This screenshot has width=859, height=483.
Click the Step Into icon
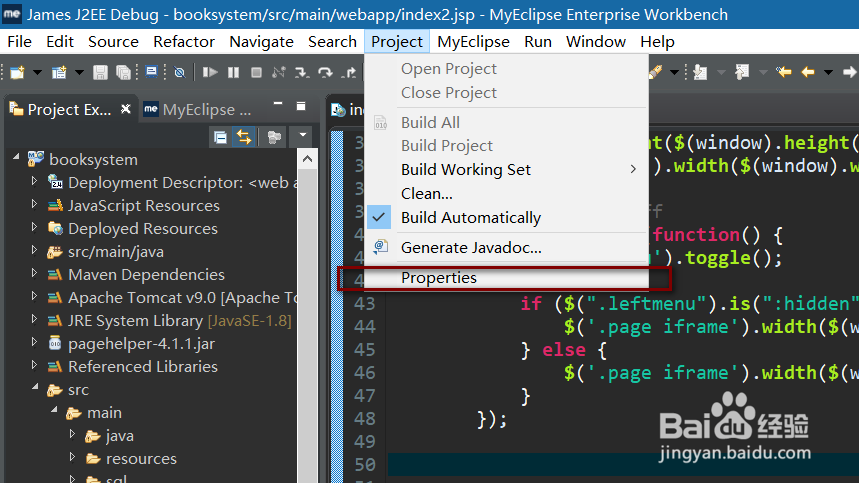tap(301, 72)
